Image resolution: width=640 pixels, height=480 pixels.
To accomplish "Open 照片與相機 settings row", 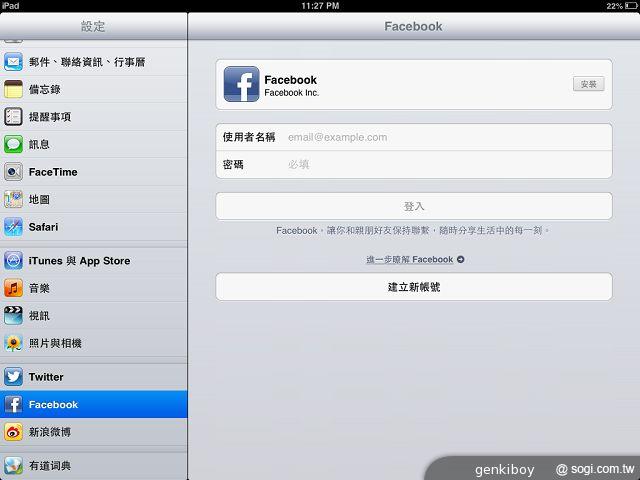I will 93,343.
